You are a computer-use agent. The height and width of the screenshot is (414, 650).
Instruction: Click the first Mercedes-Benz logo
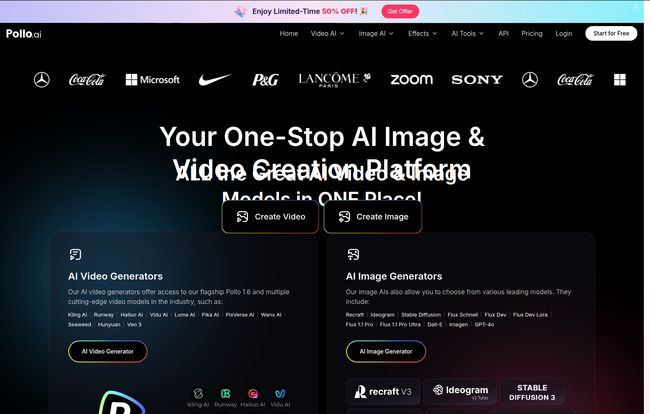(x=41, y=80)
